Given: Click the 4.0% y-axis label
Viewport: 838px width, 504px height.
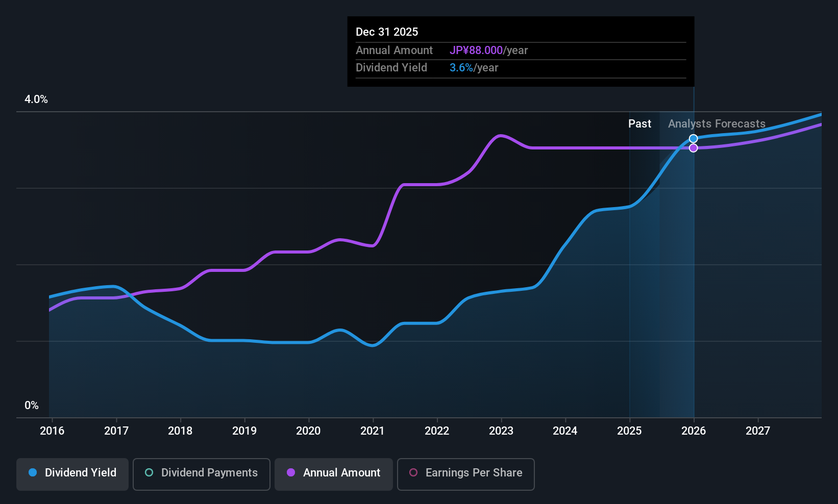Looking at the screenshot, I should [36, 99].
